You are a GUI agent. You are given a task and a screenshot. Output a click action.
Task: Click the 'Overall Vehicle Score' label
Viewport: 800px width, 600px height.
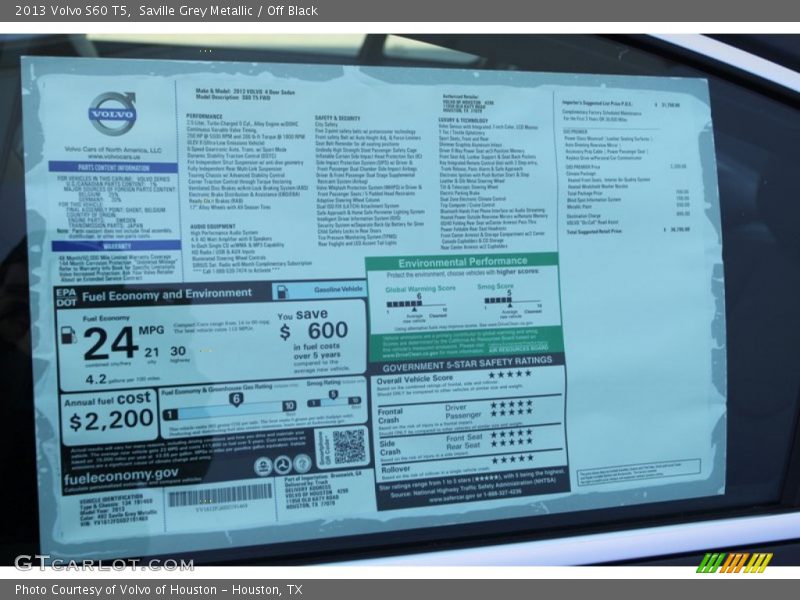point(415,379)
